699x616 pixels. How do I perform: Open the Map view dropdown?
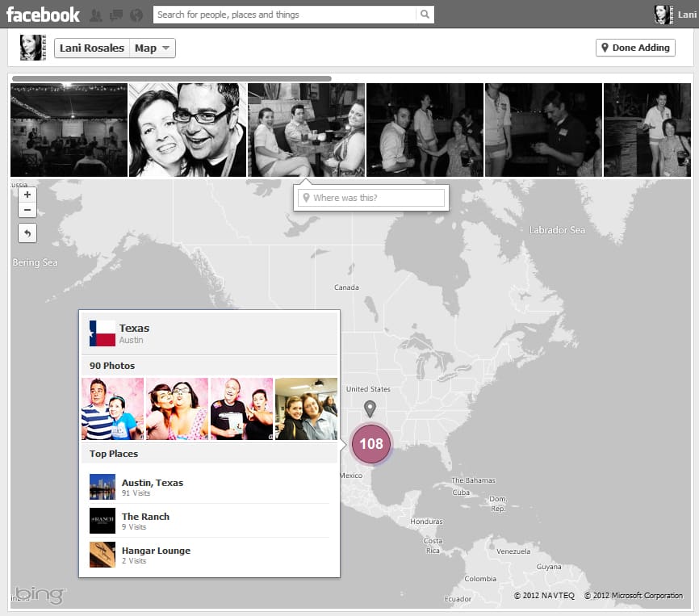click(x=153, y=48)
